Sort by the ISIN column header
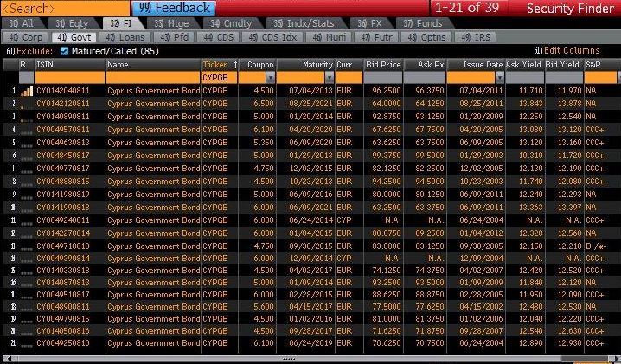This screenshot has width=621, height=364. pos(70,65)
